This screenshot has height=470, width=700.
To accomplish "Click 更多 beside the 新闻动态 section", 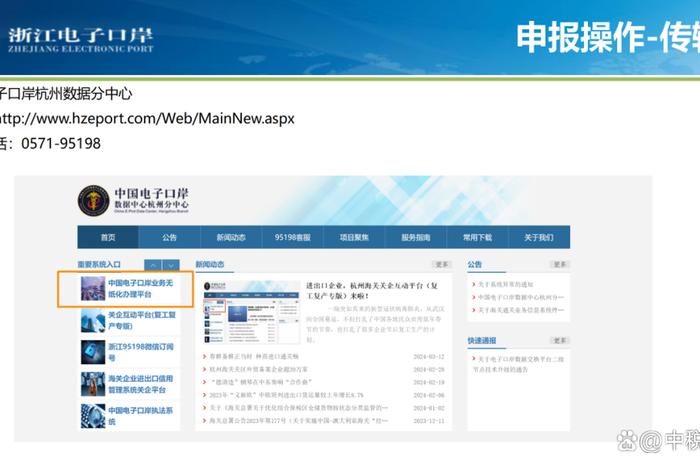I will (442, 264).
